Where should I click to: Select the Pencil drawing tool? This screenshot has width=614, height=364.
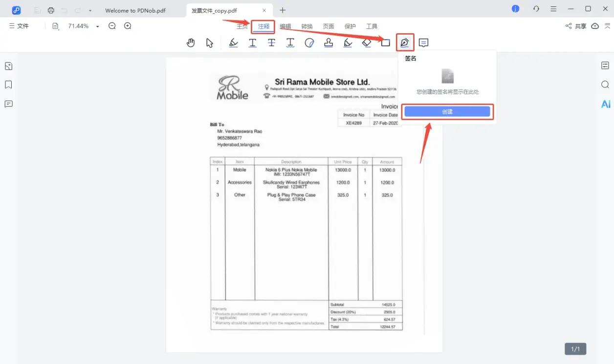click(x=348, y=43)
